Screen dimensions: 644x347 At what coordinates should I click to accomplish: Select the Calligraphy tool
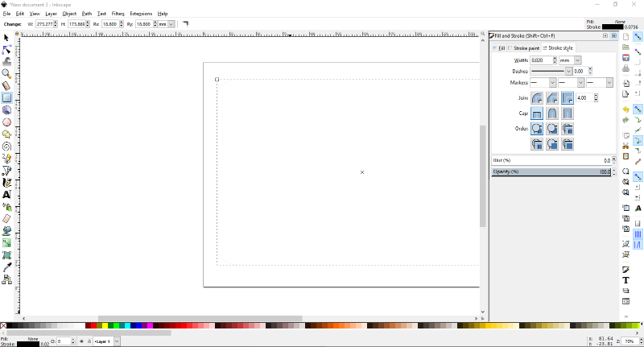(6, 183)
